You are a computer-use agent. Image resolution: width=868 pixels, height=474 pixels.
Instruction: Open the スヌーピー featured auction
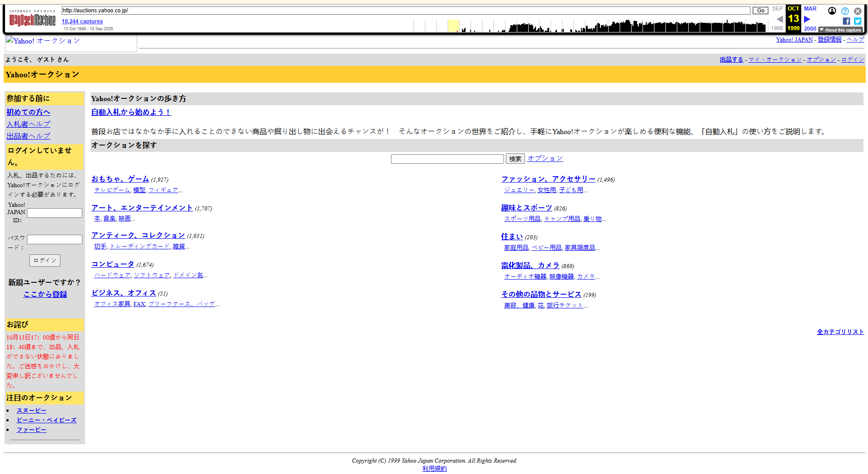tap(32, 410)
